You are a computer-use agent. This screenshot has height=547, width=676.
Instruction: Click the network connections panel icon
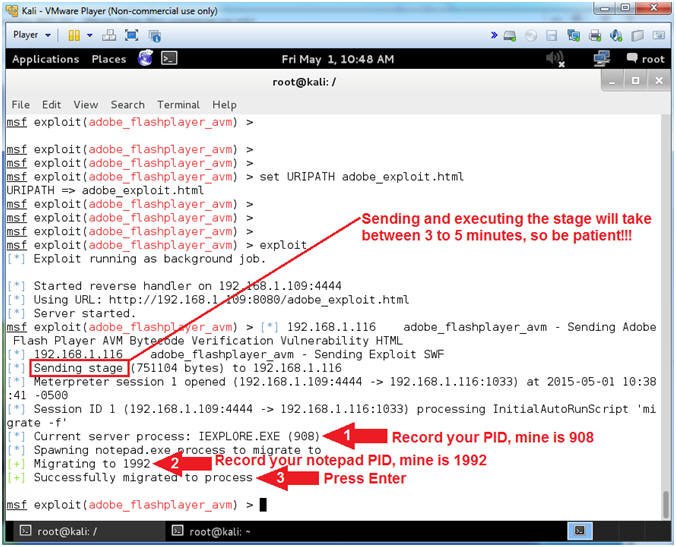pyautogui.click(x=601, y=59)
